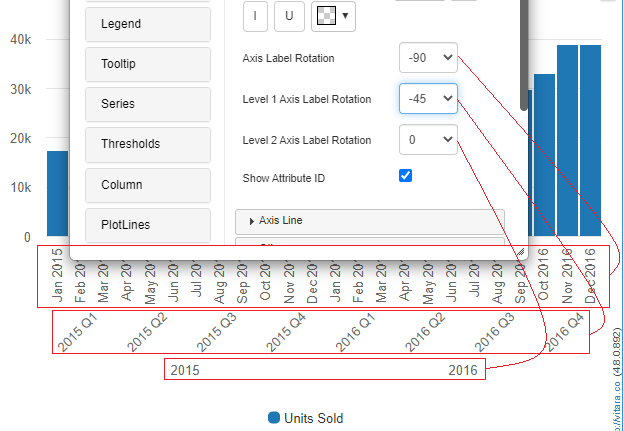624x431 pixels.
Task: Toggle underline font style button
Action: [290, 15]
